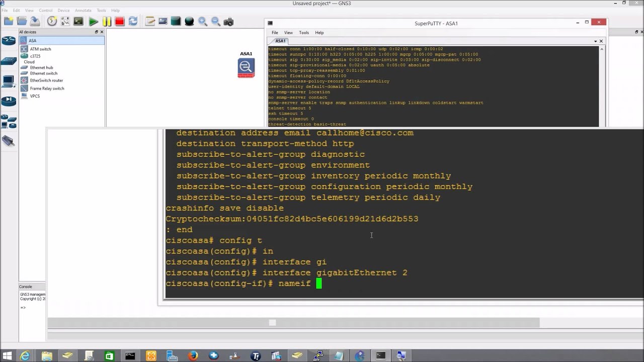Screen dimensions: 644x362
Task: Close the All devices panel
Action: click(102, 32)
